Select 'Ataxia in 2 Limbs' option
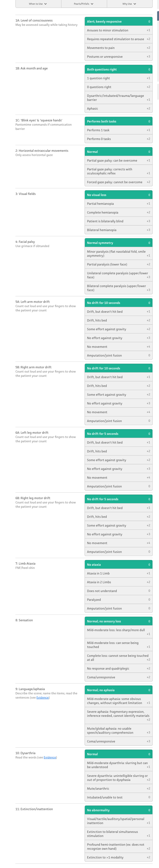 coord(118,582)
